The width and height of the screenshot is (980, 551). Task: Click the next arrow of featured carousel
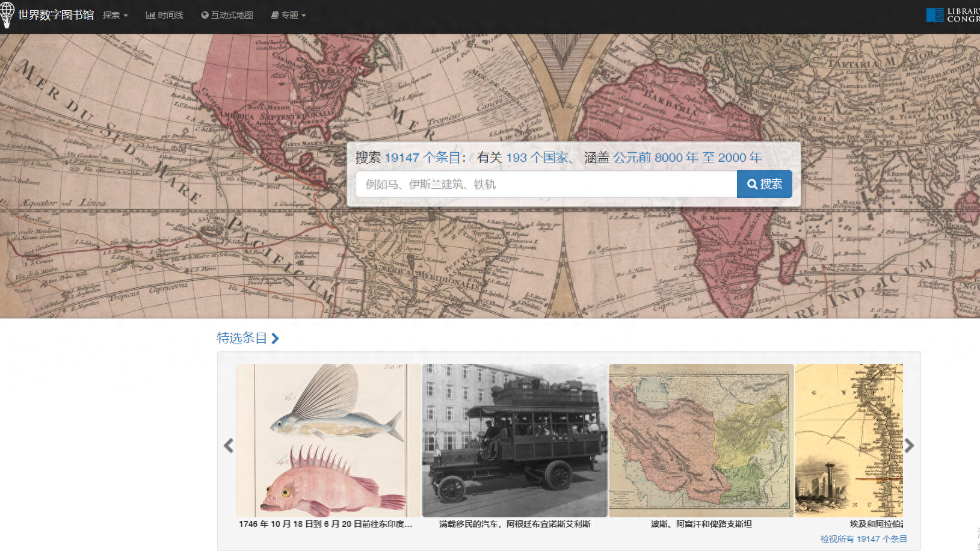tap(909, 446)
